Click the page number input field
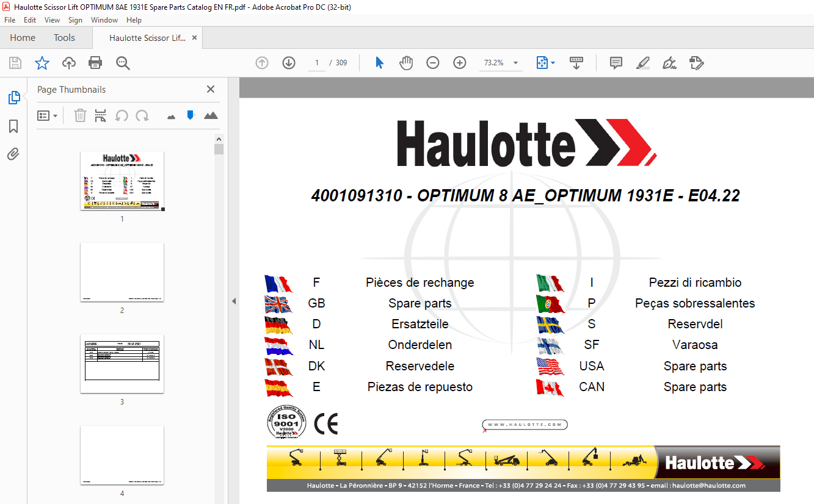Viewport: 814px width, 504px height. tap(317, 63)
